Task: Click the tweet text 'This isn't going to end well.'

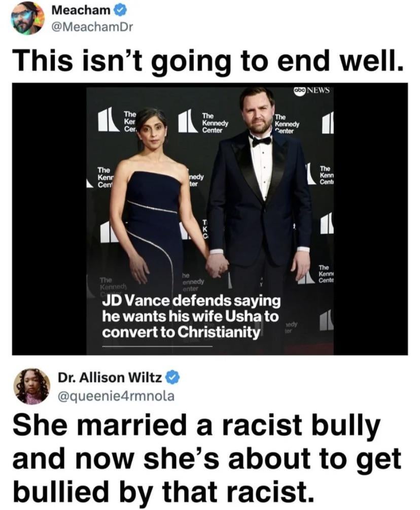Action: coord(208,60)
